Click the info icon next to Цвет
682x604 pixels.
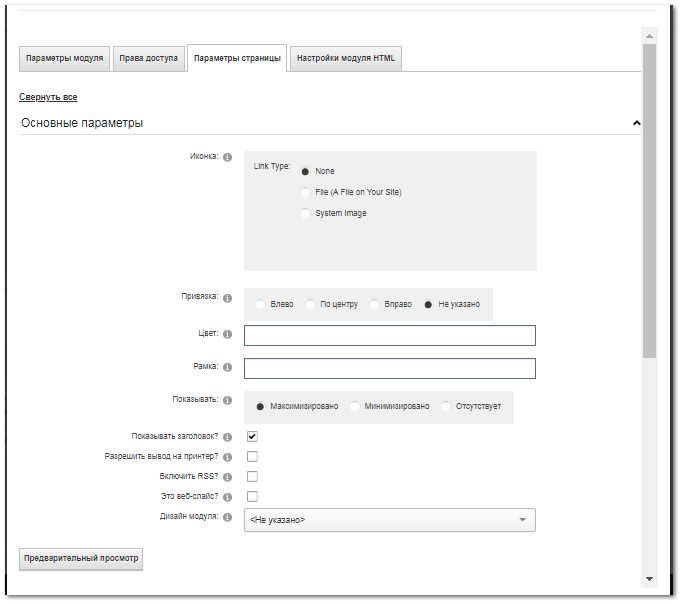[x=227, y=335]
